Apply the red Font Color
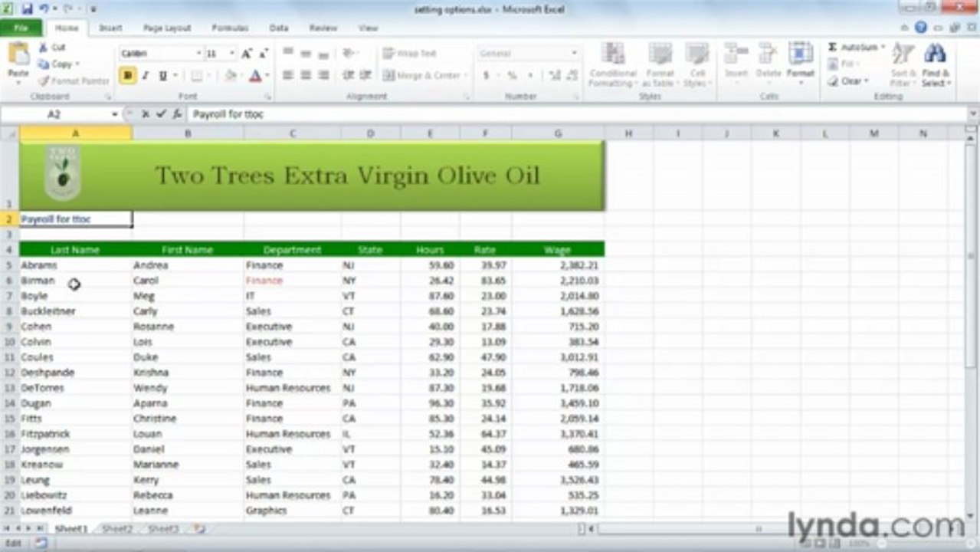The height and width of the screenshot is (552, 980). pos(254,75)
